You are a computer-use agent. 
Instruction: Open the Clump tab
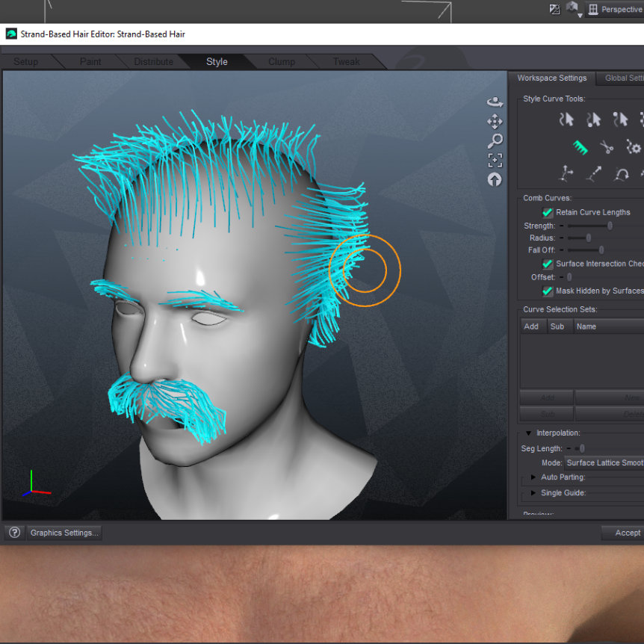click(x=282, y=62)
